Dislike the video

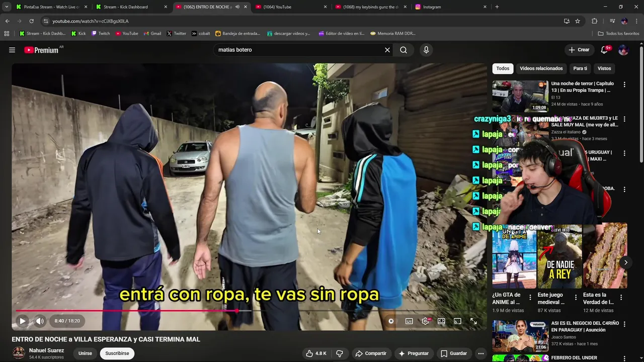click(x=340, y=353)
